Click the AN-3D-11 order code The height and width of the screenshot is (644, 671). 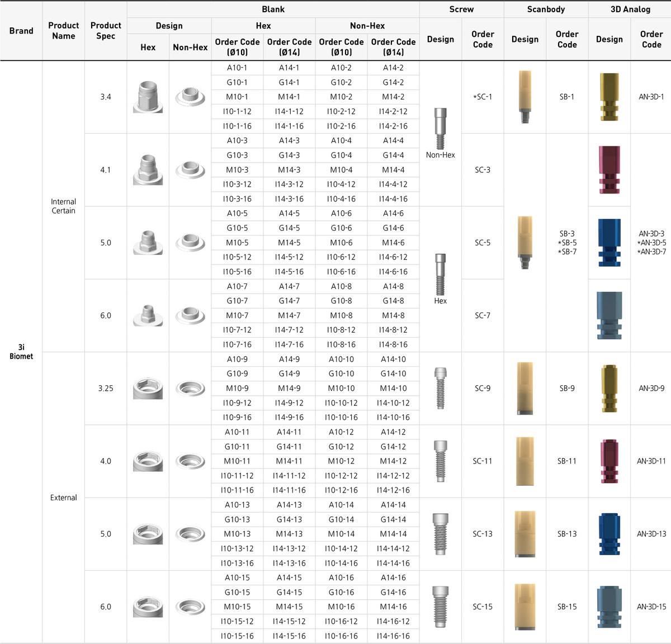pyautogui.click(x=651, y=461)
